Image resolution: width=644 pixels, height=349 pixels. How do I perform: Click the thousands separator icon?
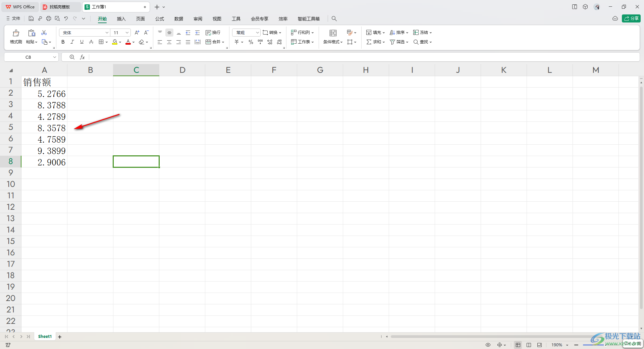point(260,42)
